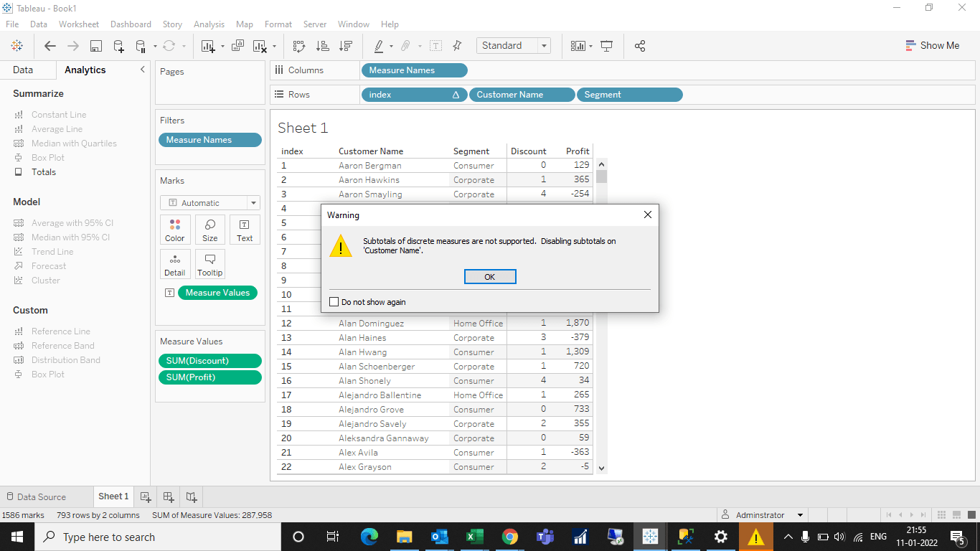980x551 pixels.
Task: Open the Analysis menu
Action: click(209, 24)
